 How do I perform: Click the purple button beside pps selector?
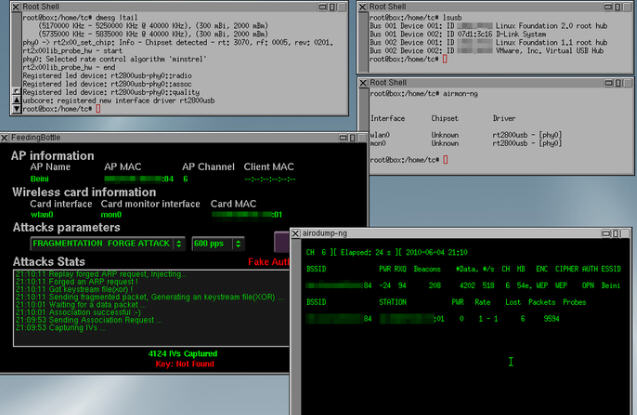pos(282,242)
